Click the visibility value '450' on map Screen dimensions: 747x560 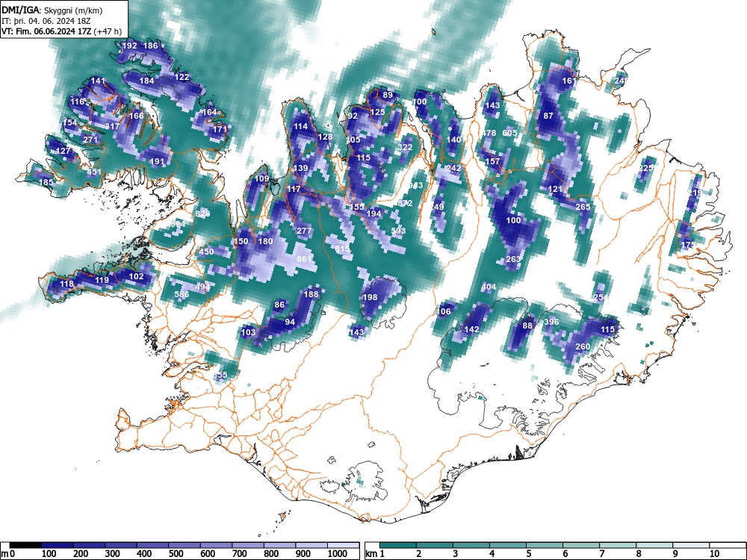[206, 252]
